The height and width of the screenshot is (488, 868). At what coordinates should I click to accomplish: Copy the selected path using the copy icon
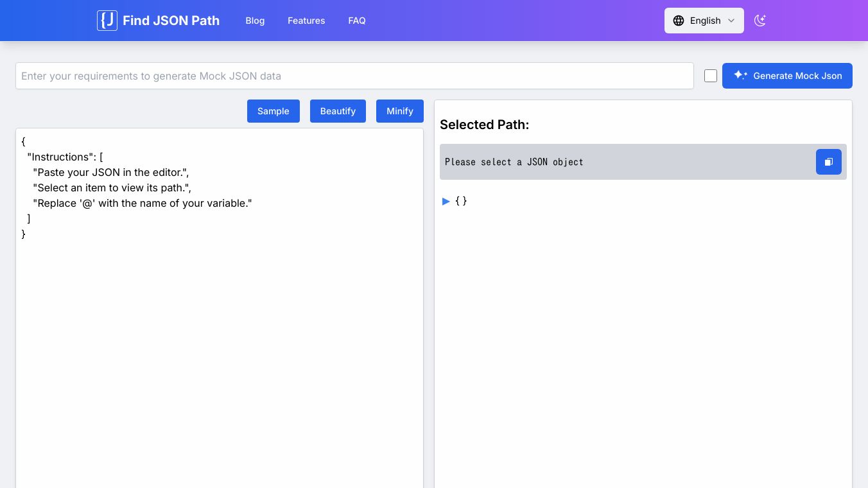pyautogui.click(x=828, y=162)
